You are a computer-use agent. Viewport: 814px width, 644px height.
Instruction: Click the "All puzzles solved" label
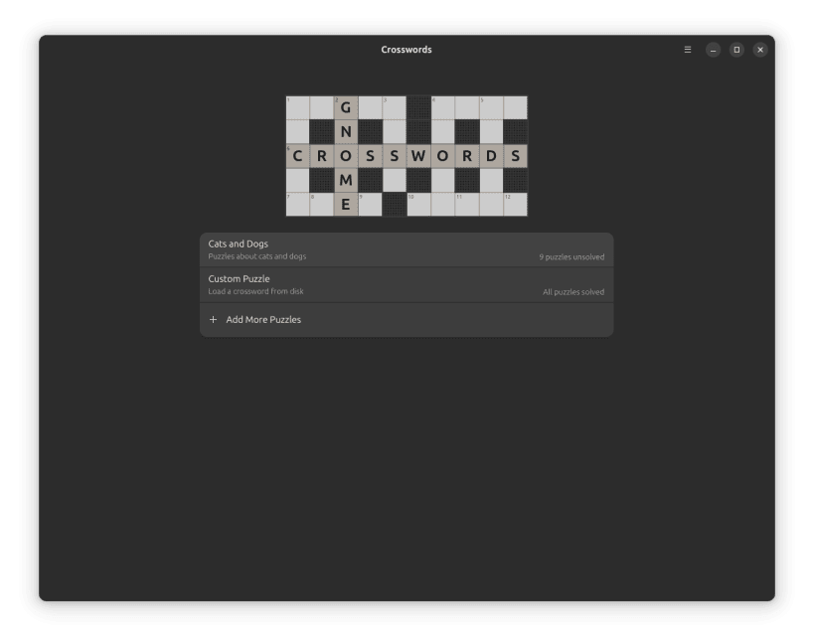[573, 292]
